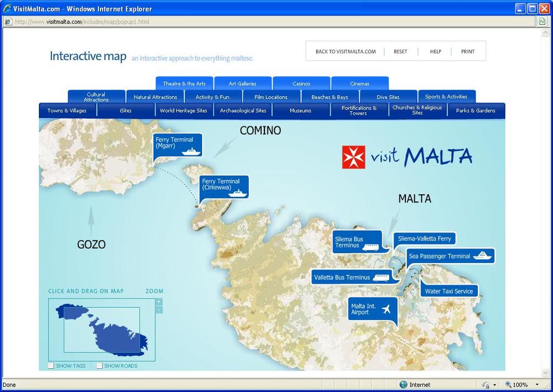The width and height of the screenshot is (553, 392).
Task: Open Sports & Activities tab
Action: (x=446, y=97)
